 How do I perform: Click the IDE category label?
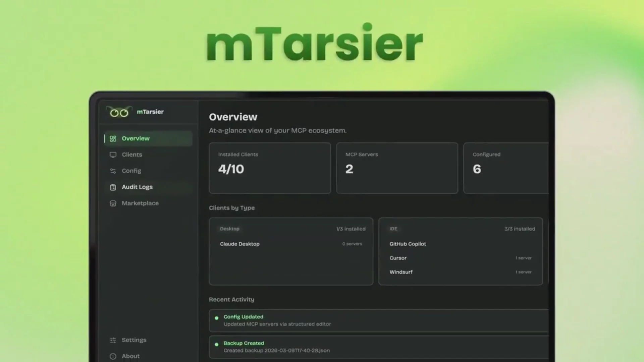coord(393,229)
